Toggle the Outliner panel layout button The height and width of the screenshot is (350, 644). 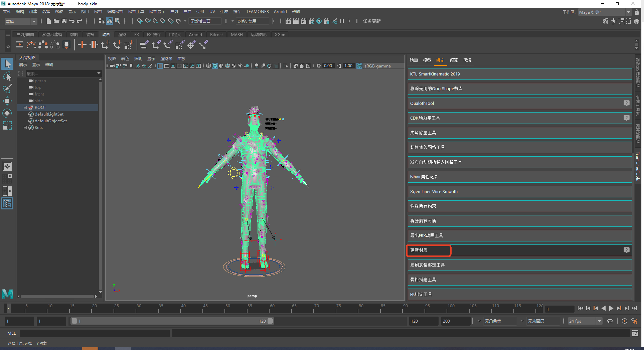[7, 203]
